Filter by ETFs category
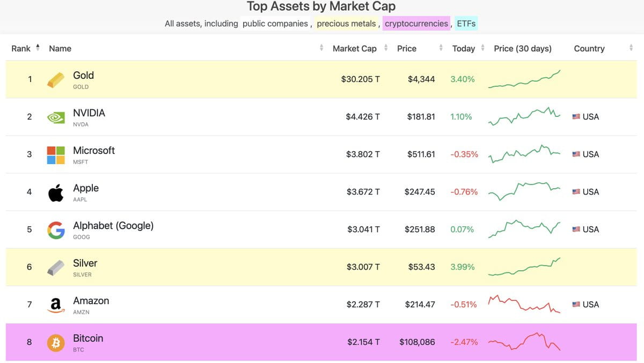Viewport: 644px width, 363px height. click(x=466, y=24)
